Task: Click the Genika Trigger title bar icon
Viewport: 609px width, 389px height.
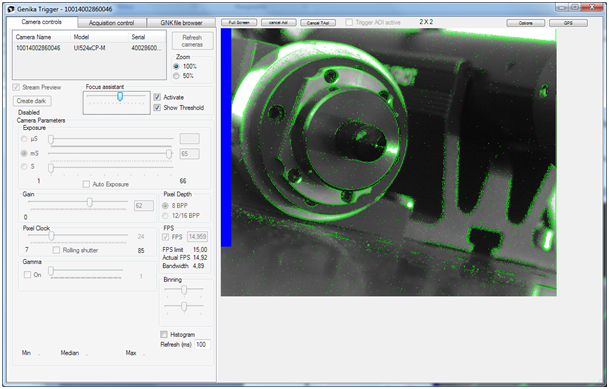Action: coord(11,9)
